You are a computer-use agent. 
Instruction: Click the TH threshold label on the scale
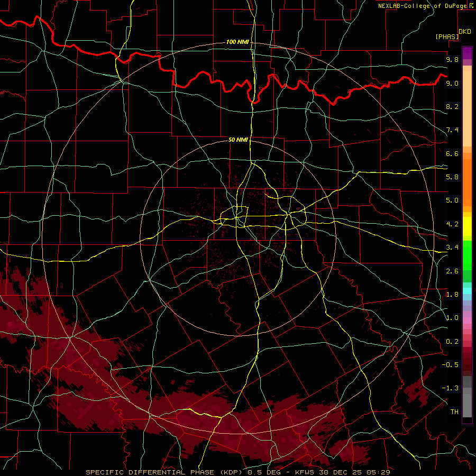tap(454, 411)
